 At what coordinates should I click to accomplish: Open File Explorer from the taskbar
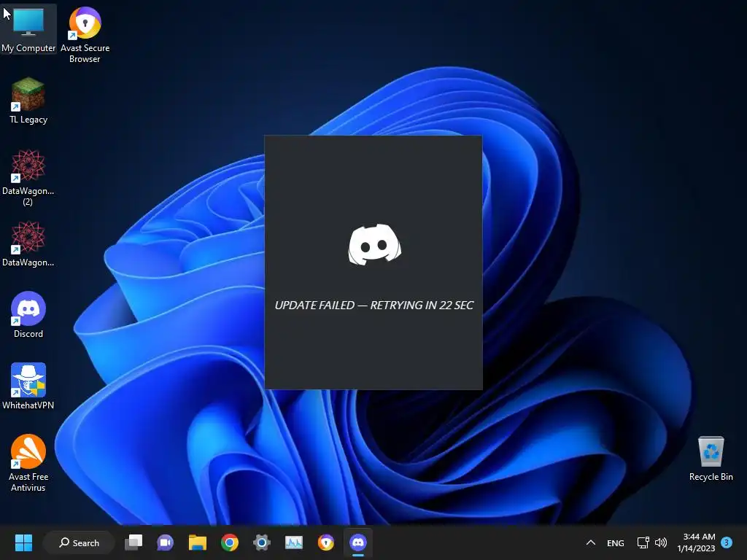[197, 542]
